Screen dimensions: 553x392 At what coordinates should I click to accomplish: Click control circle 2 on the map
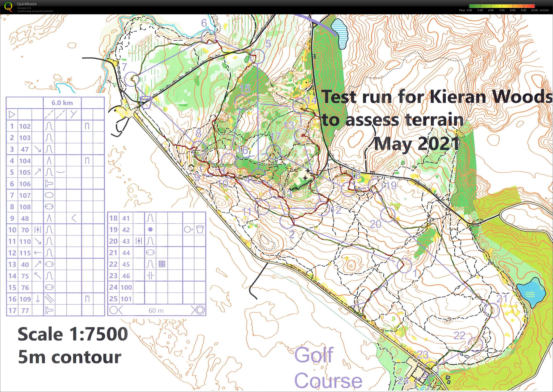[x=287, y=221]
